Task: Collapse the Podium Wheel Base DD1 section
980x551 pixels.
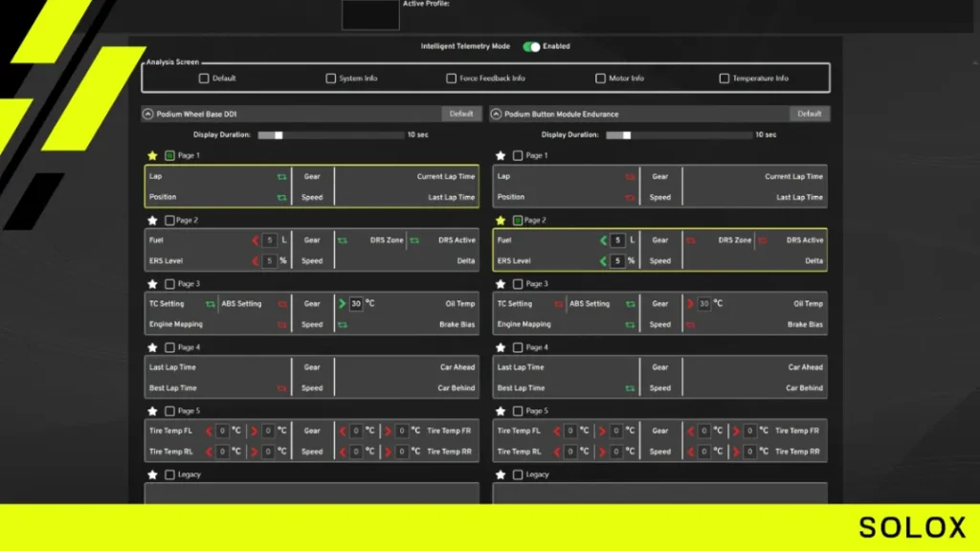Action: [x=148, y=114]
